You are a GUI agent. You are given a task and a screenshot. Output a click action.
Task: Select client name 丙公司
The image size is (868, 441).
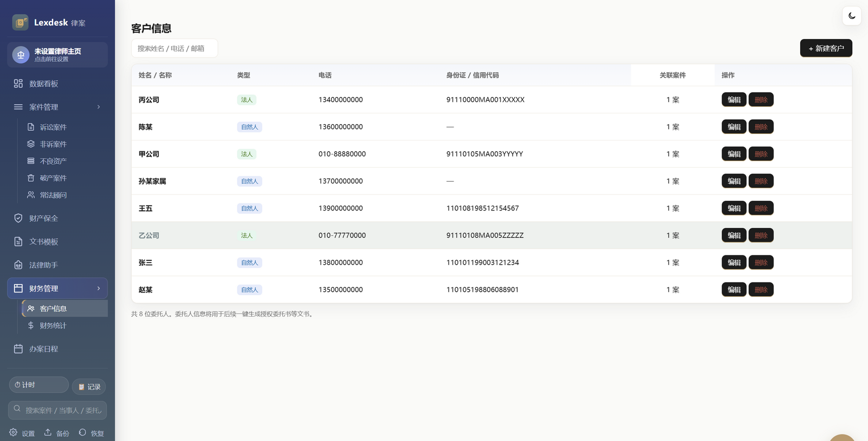(x=149, y=100)
